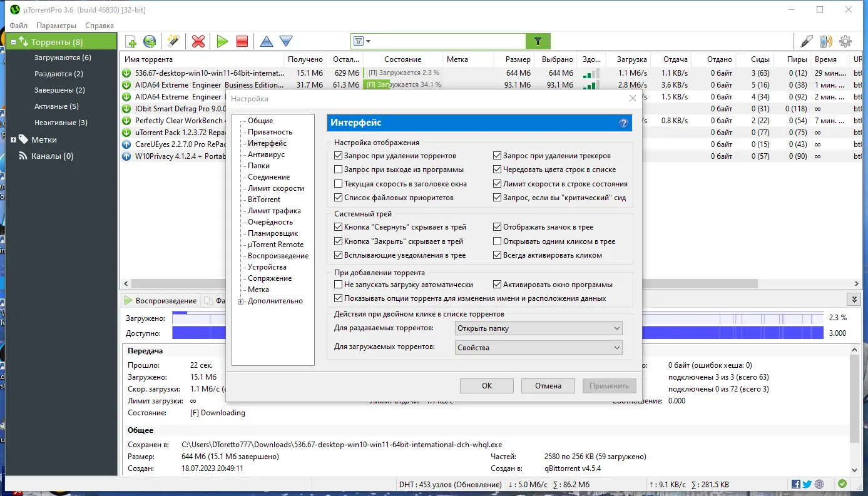The width and height of the screenshot is (868, 496).
Task: Click the Twitter bird icon in the status bar
Action: point(807,484)
